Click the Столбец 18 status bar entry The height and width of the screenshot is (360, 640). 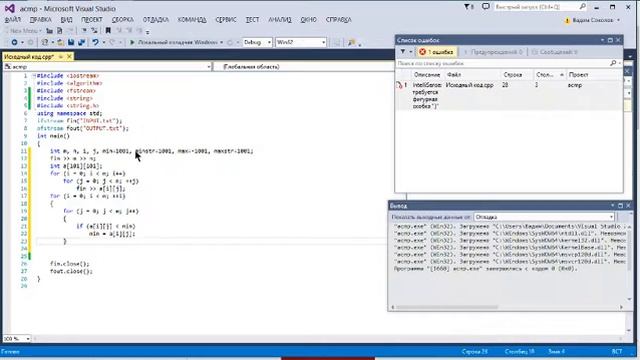point(520,351)
